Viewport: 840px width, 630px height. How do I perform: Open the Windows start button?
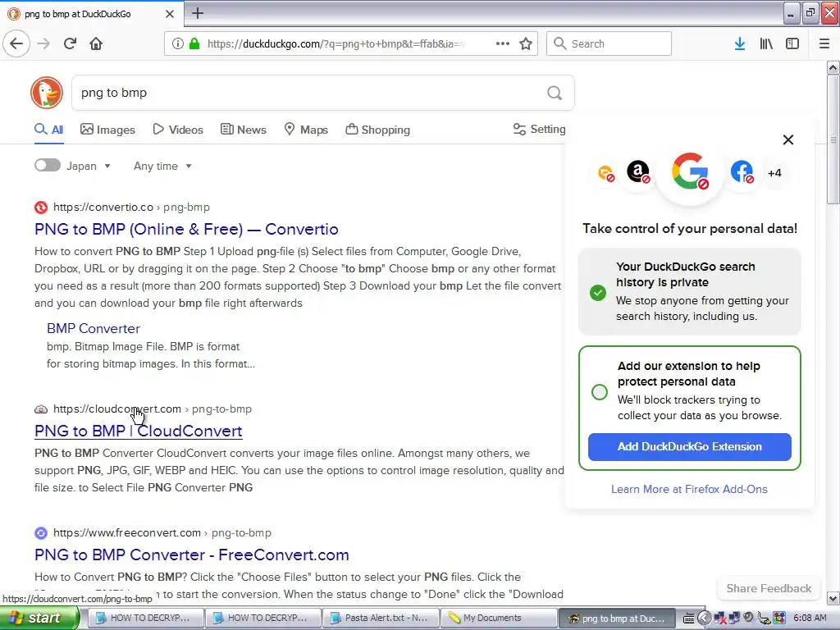38,619
